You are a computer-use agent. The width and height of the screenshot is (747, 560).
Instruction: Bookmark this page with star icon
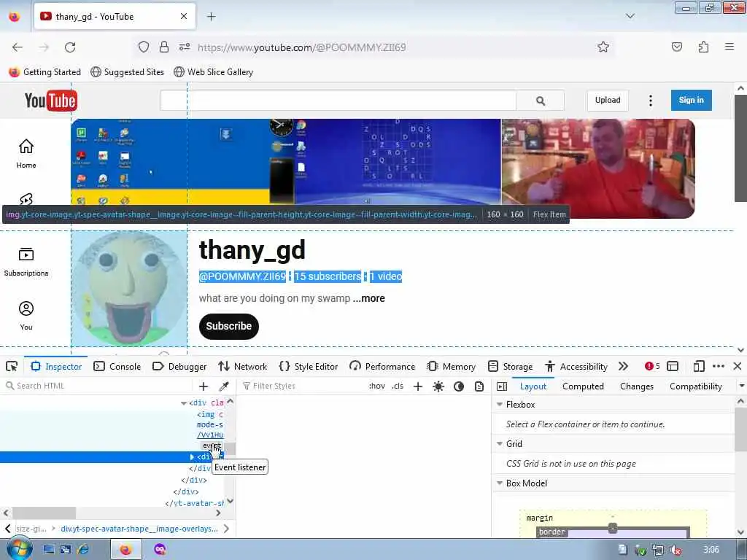pos(603,47)
